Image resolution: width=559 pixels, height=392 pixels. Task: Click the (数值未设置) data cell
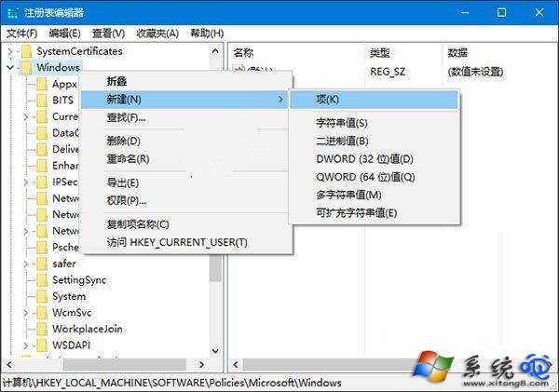(x=475, y=72)
